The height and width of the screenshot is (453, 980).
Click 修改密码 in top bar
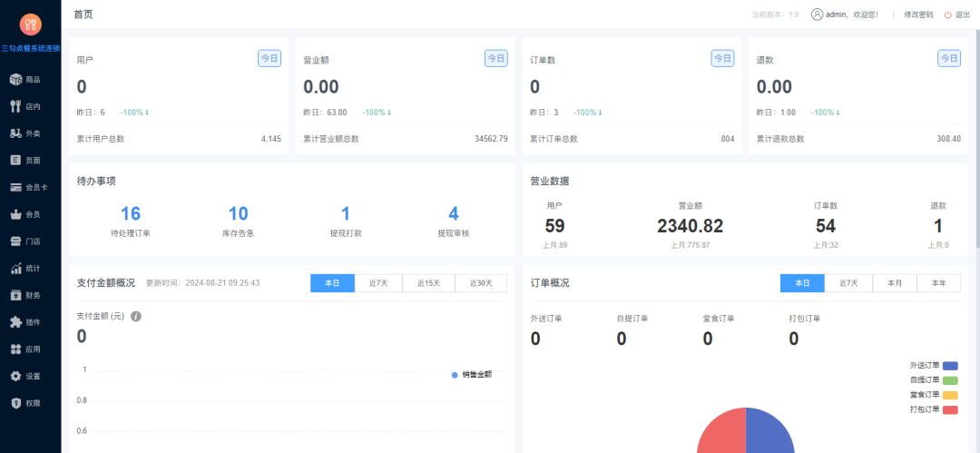click(918, 15)
